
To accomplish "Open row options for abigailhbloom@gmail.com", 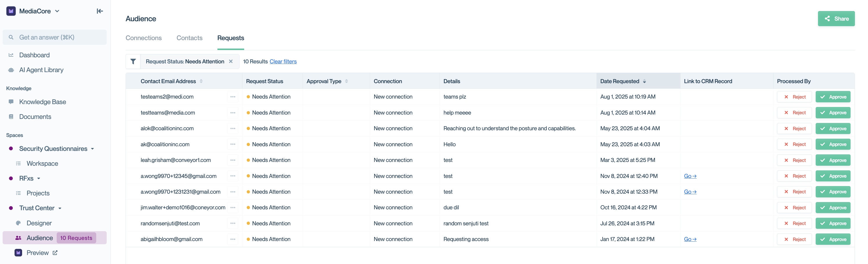I will coord(233,239).
